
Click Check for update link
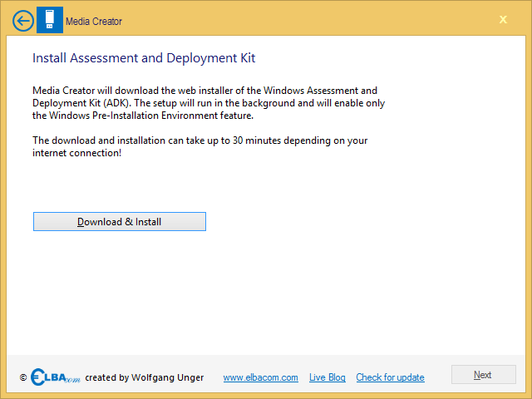tap(390, 377)
